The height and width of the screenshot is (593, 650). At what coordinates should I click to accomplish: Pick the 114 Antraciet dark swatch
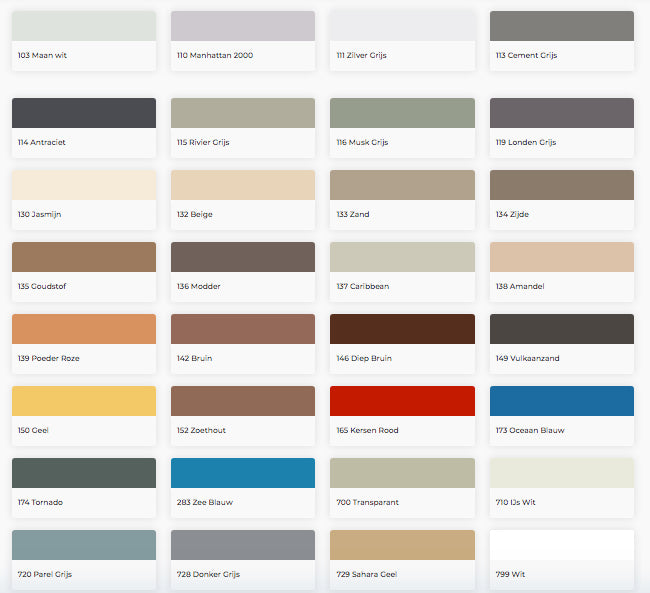[x=84, y=113]
